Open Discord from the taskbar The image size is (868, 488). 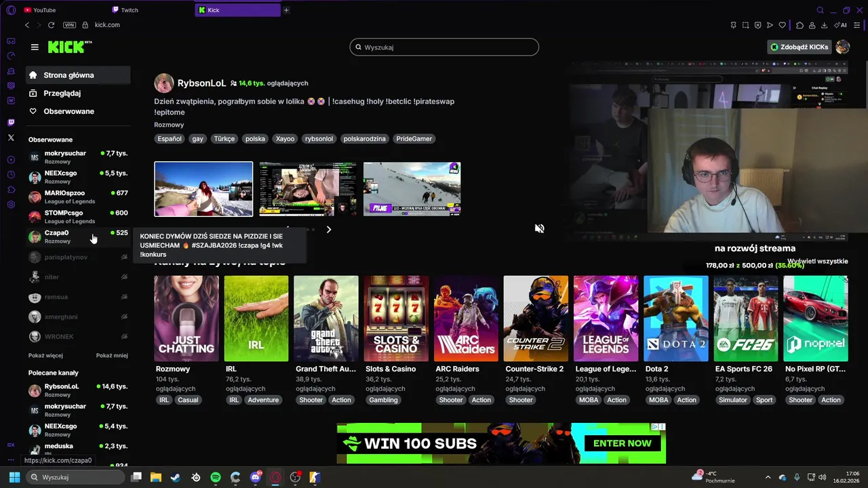pos(256,477)
